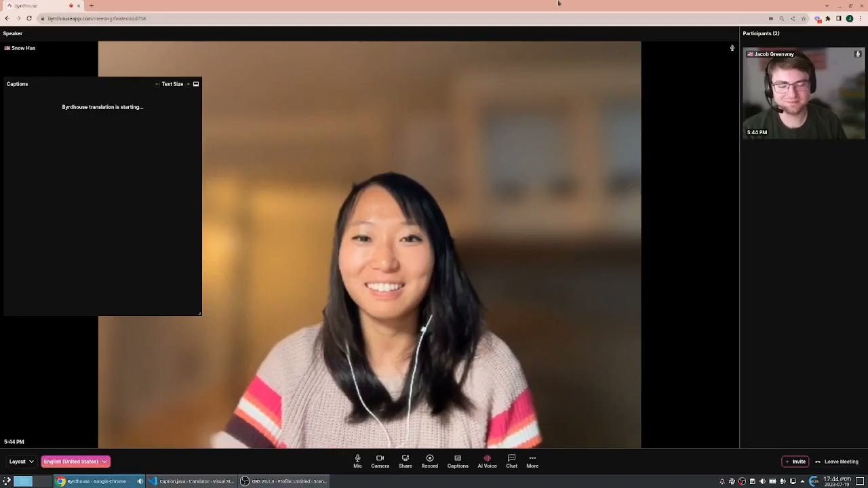
Task: Open a new browser tab
Action: point(92,5)
